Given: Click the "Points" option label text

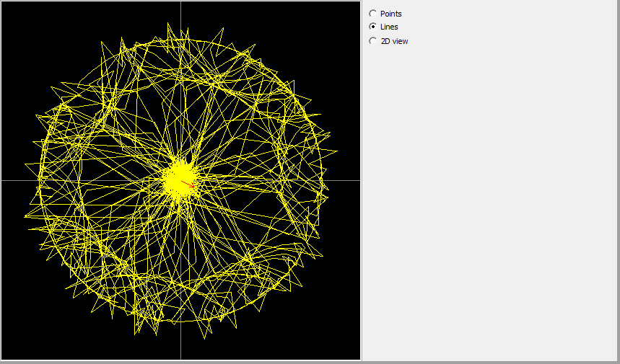Looking at the screenshot, I should pos(390,14).
